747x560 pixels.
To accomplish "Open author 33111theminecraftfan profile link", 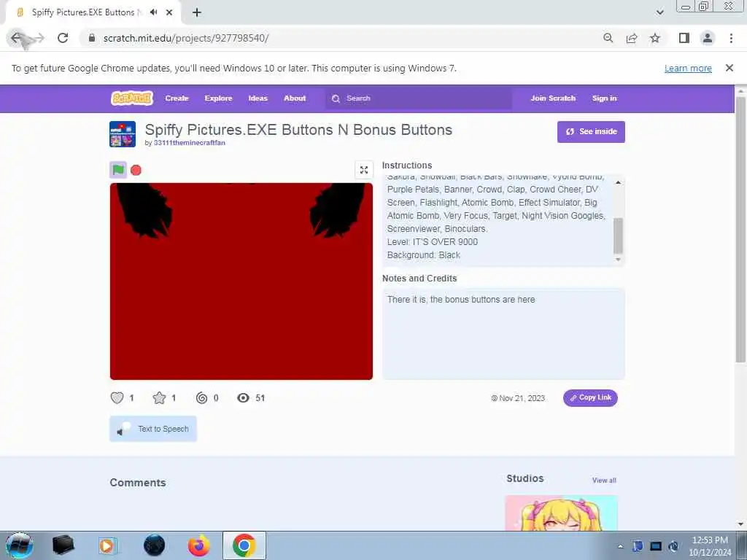I will point(189,143).
